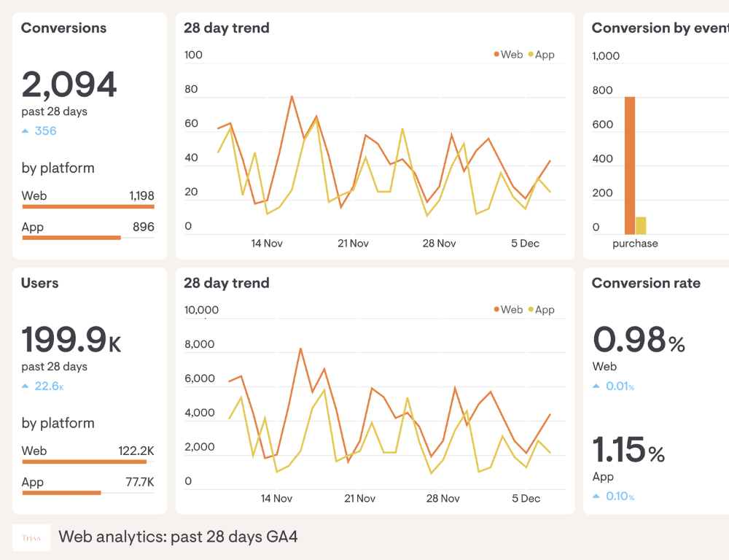Click the yellow App legend dot in Conversions trend

click(531, 55)
